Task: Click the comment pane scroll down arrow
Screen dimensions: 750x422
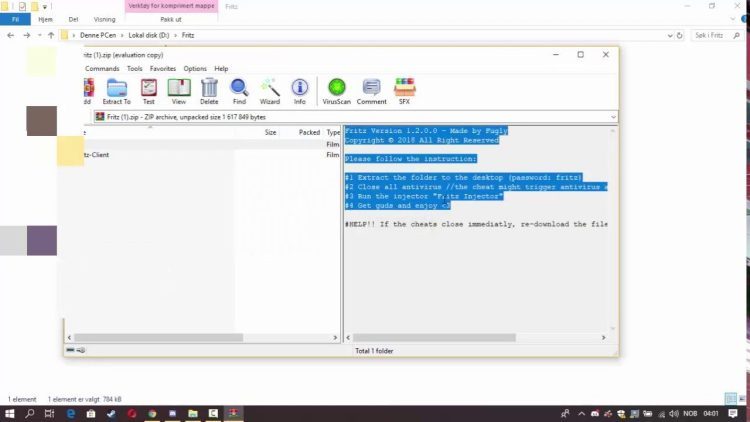Action: [x=613, y=329]
